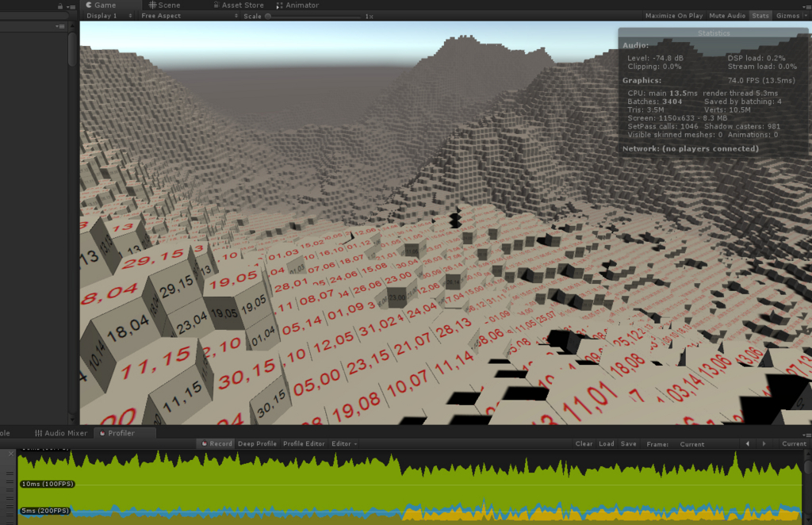Jump to Current frame button at far right
The width and height of the screenshot is (812, 525).
(x=794, y=444)
